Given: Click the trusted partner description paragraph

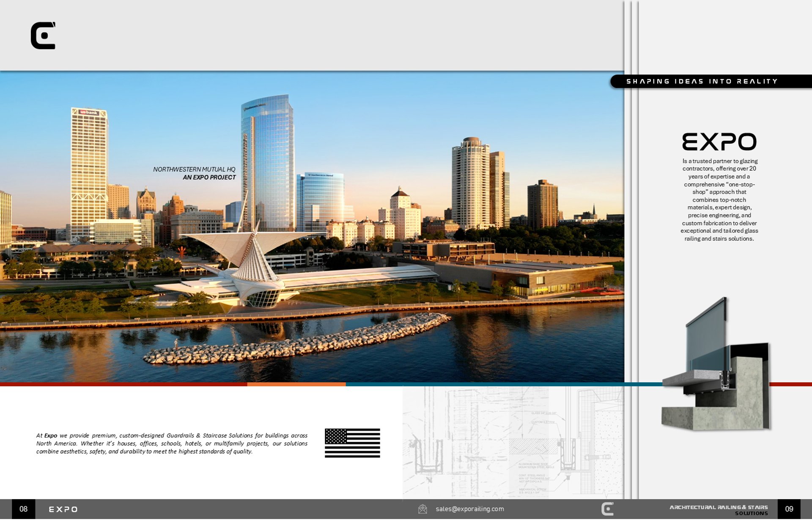Looking at the screenshot, I should coord(719,200).
